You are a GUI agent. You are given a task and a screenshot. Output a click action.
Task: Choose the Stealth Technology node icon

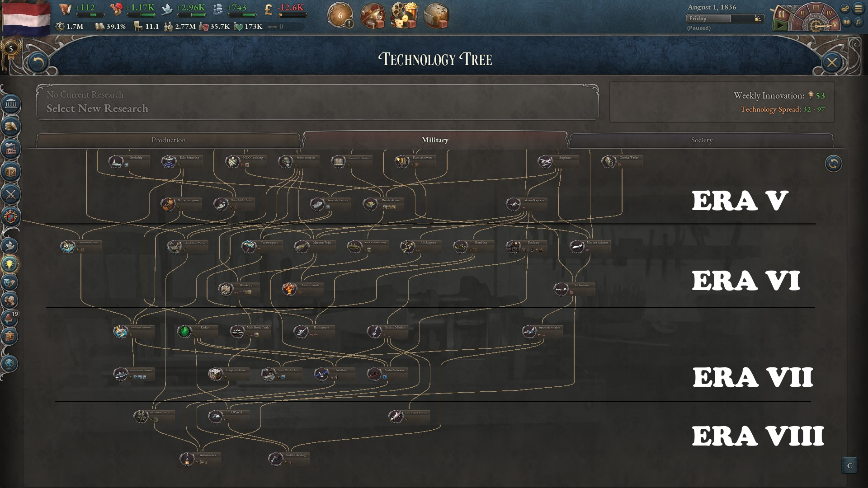[275, 459]
